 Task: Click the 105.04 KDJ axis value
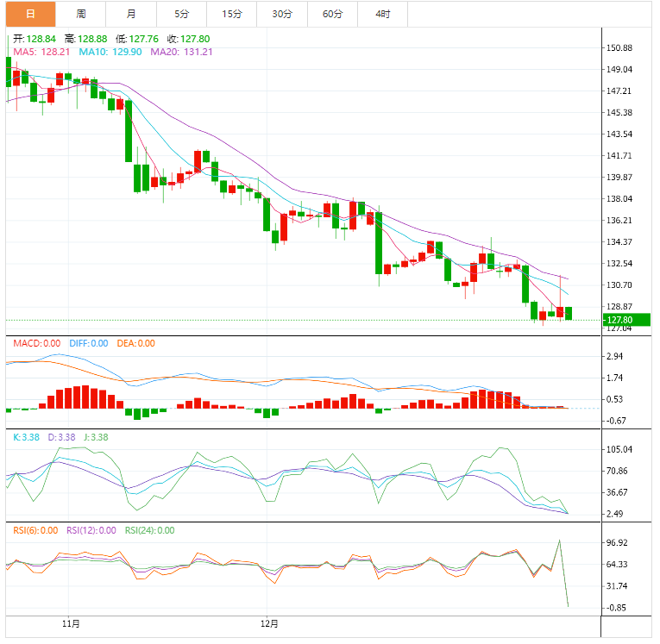coord(619,449)
